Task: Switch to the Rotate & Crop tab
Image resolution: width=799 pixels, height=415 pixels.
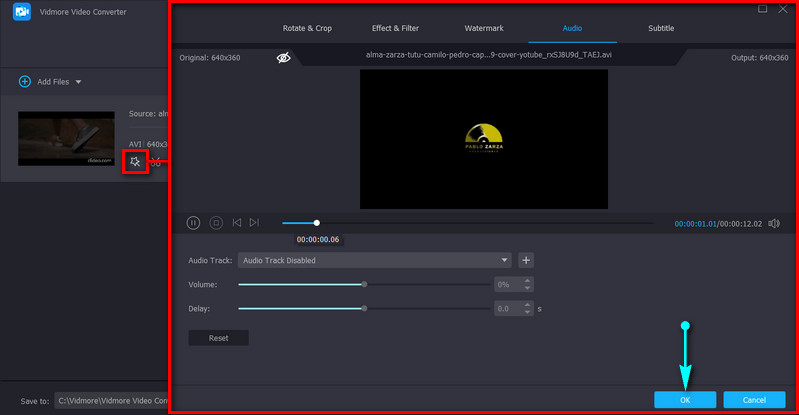Action: 308,28
